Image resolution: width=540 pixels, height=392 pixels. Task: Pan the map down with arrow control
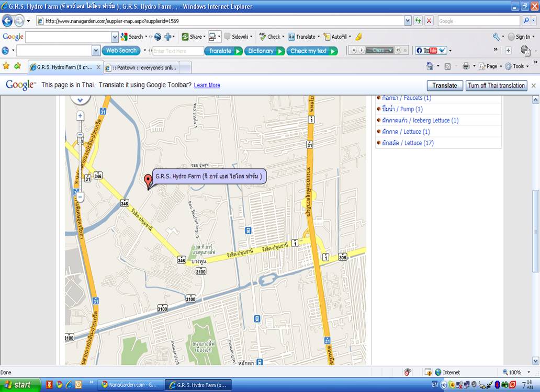coord(80,99)
